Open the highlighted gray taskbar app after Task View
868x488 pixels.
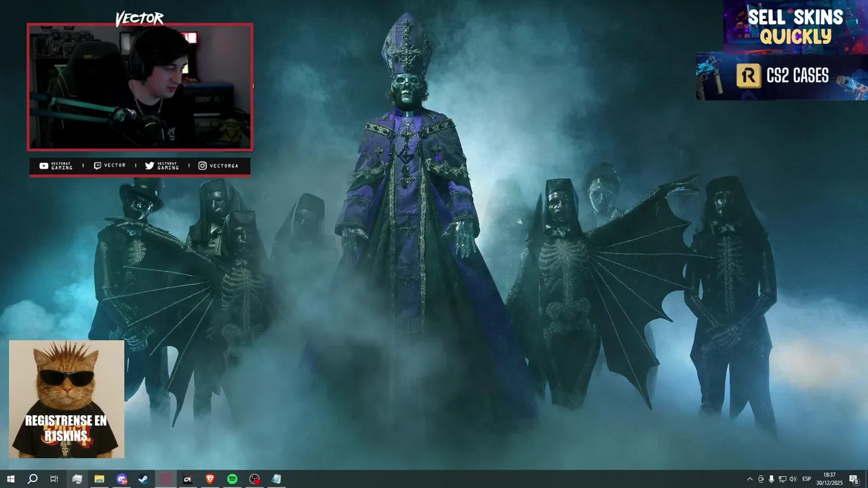point(77,479)
